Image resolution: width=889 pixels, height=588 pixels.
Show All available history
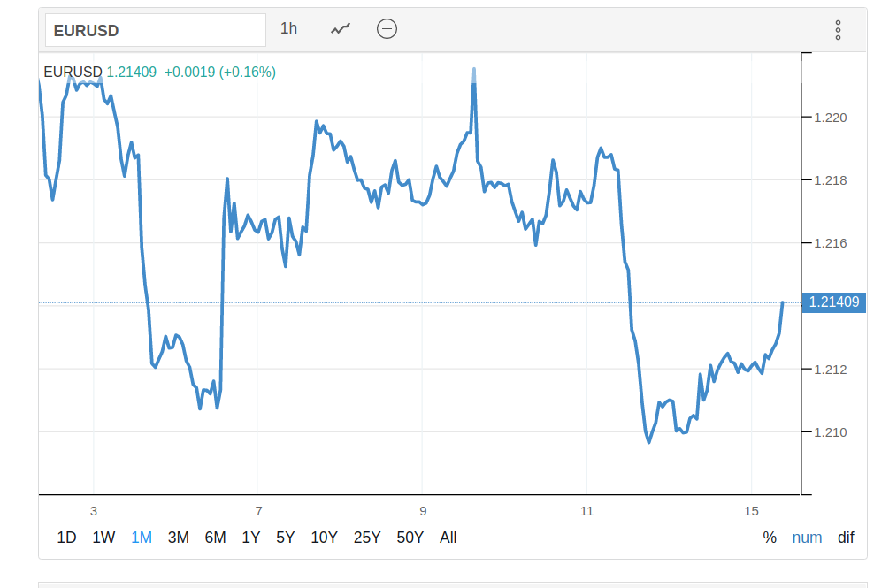448,538
